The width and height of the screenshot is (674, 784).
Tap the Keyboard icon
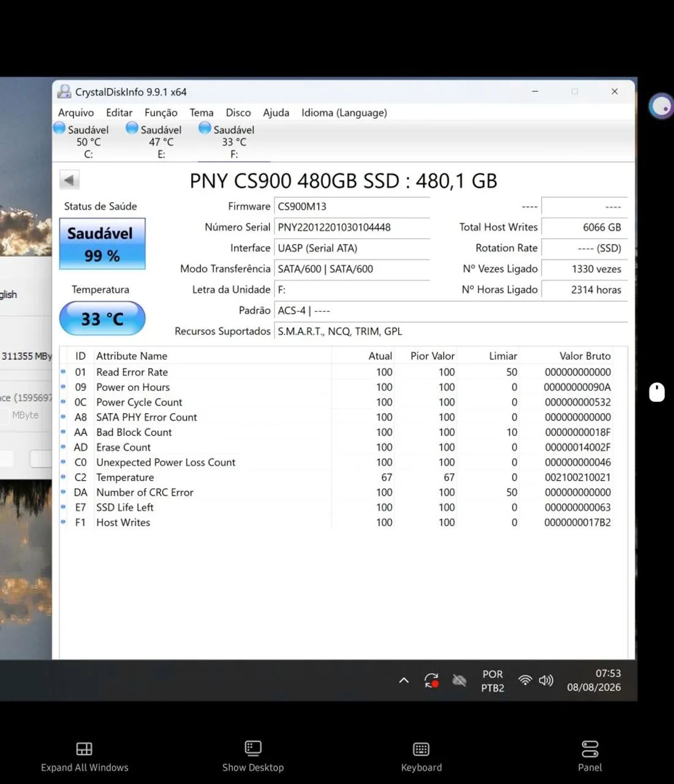point(422,748)
